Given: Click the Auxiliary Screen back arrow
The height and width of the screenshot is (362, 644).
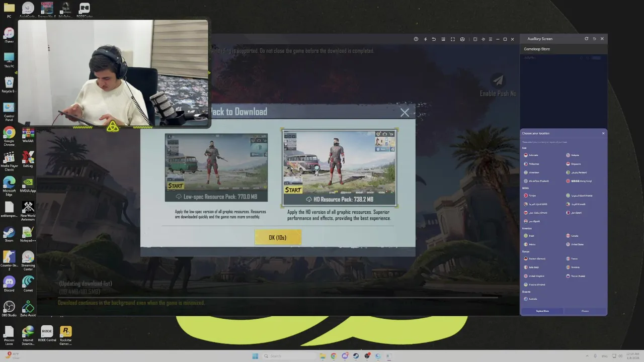Looking at the screenshot, I should coord(594,39).
